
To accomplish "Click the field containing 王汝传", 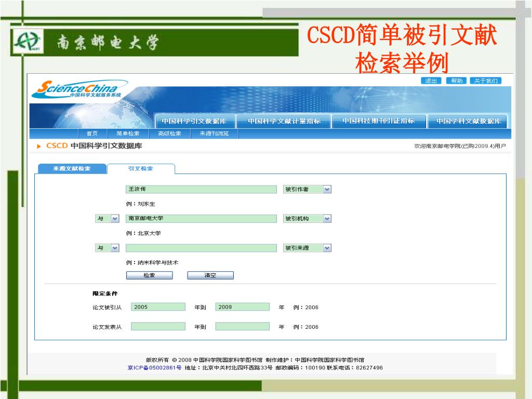I will pyautogui.click(x=201, y=189).
